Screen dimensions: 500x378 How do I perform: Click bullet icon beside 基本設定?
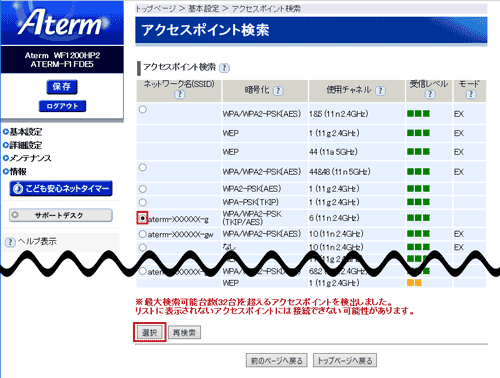6,132
